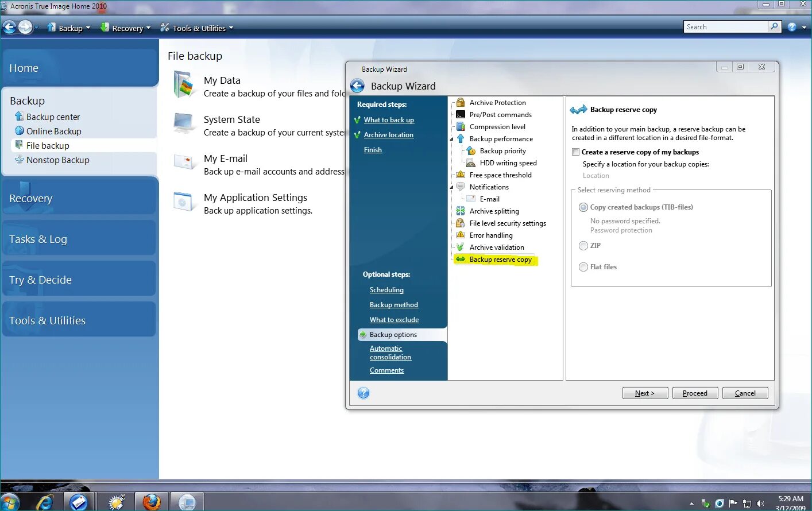Switch to Nonstop Backup in the sidebar

(57, 160)
